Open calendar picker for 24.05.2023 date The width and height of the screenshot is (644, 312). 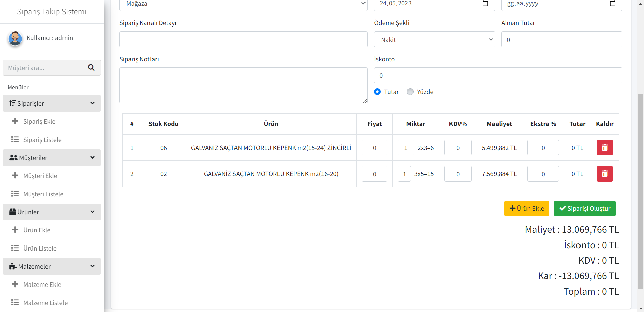[485, 4]
